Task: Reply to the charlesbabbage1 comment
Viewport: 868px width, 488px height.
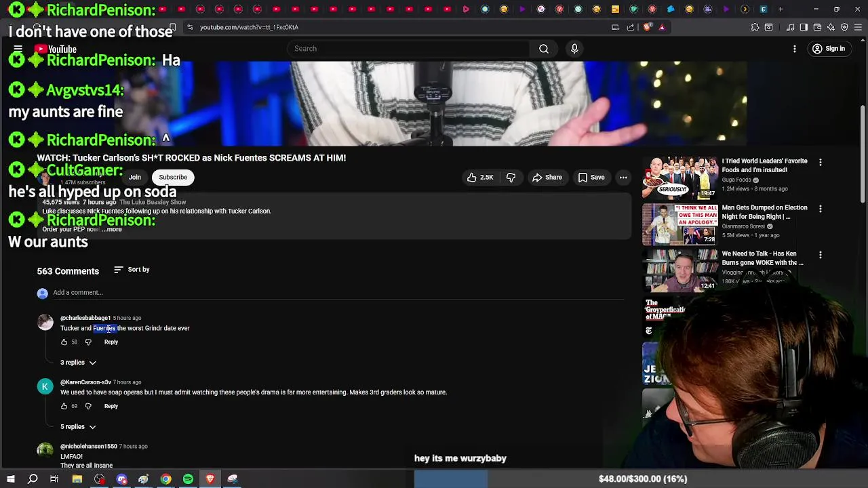Action: click(x=111, y=342)
